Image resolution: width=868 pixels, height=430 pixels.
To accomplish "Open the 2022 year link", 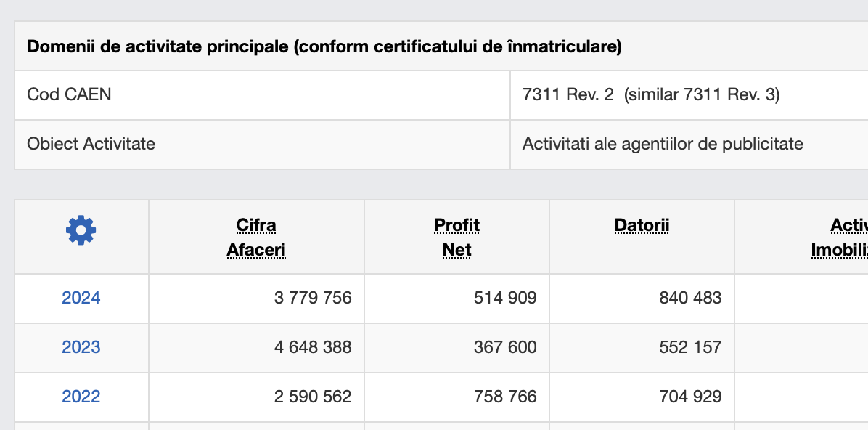I will tap(81, 397).
